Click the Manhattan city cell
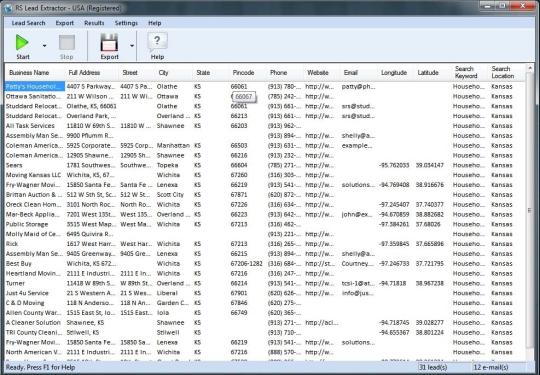 [173, 146]
